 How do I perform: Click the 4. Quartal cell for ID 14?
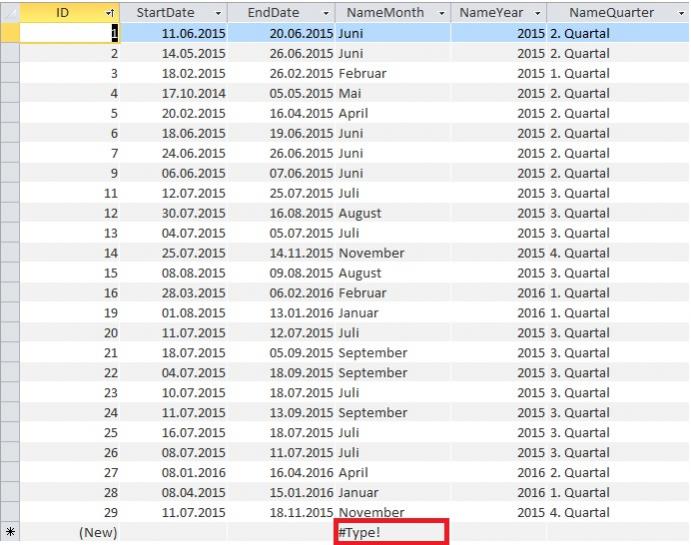[x=618, y=253]
